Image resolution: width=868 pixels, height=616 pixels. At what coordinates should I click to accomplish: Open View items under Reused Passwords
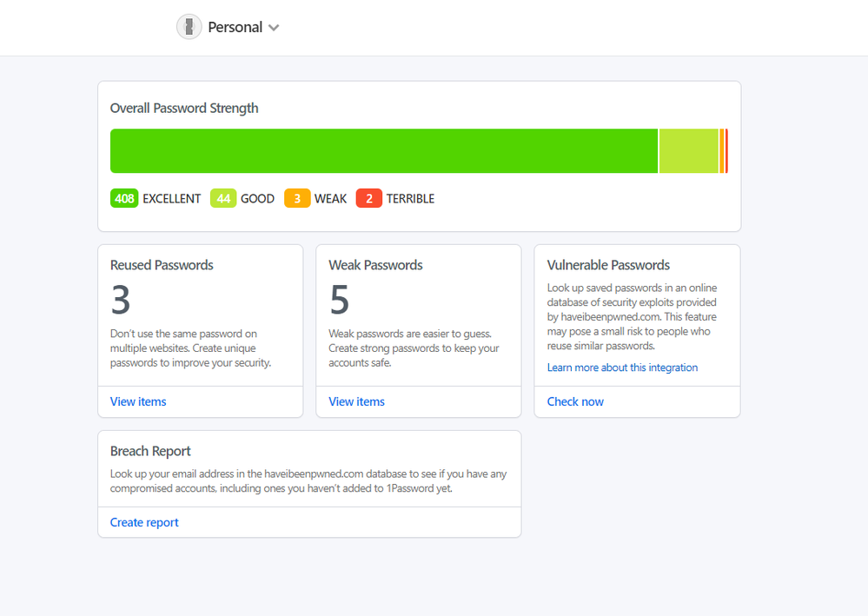point(138,401)
